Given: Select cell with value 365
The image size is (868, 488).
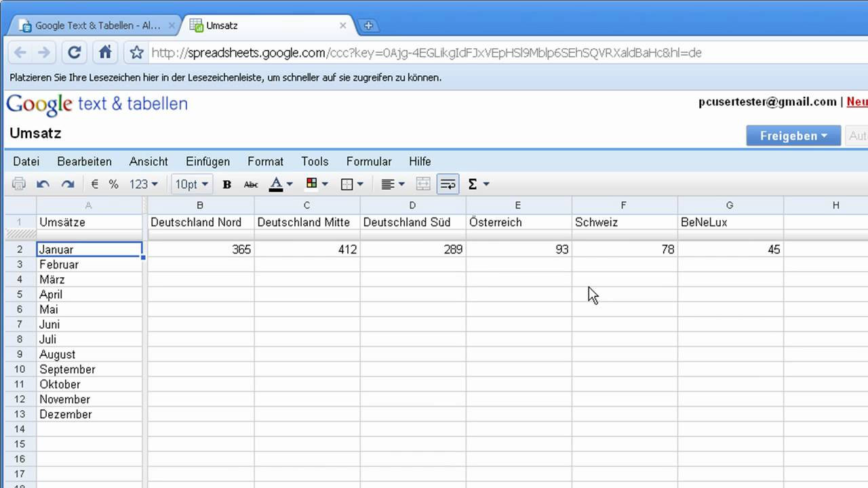Looking at the screenshot, I should click(x=200, y=249).
